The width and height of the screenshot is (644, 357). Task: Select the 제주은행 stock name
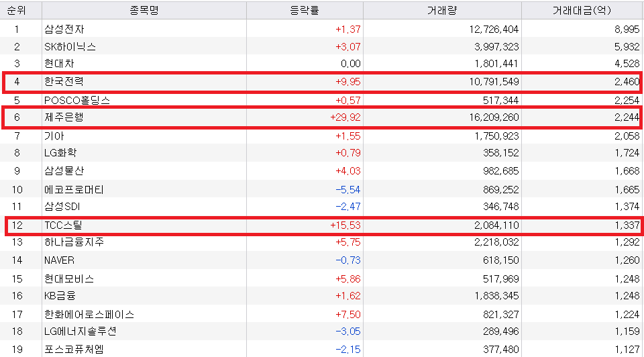64,117
